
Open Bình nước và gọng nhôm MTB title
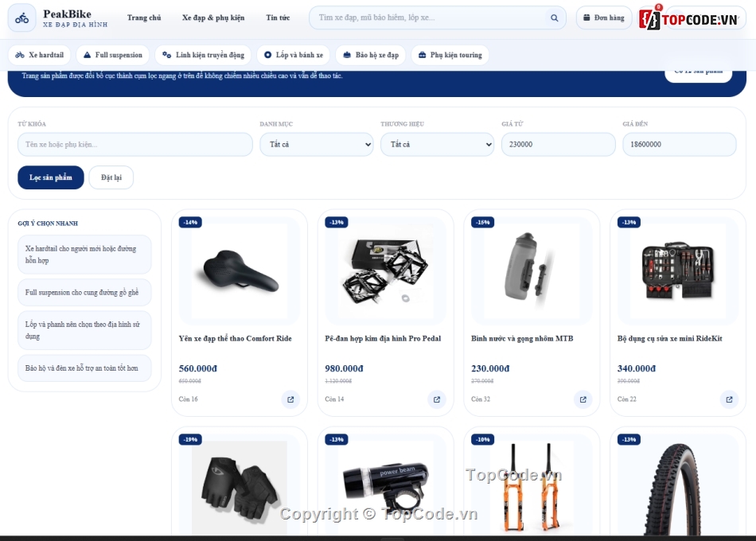click(x=522, y=338)
